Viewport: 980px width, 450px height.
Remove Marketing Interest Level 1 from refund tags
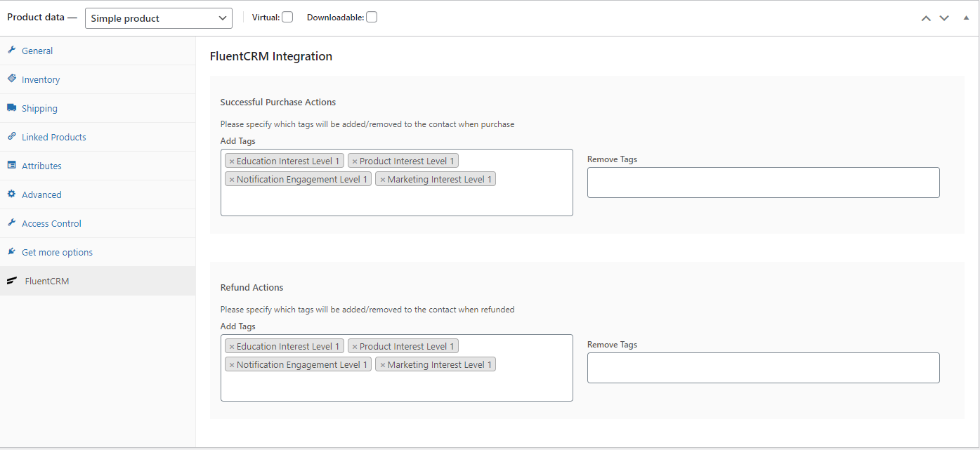point(383,365)
